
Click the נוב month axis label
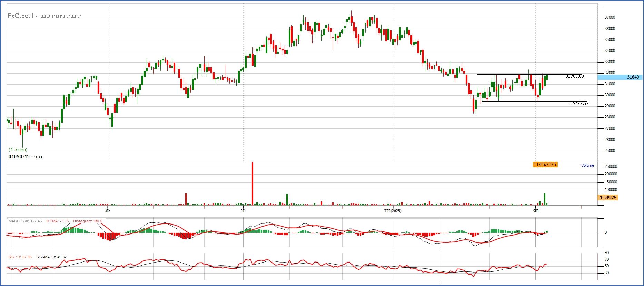(x=243, y=210)
